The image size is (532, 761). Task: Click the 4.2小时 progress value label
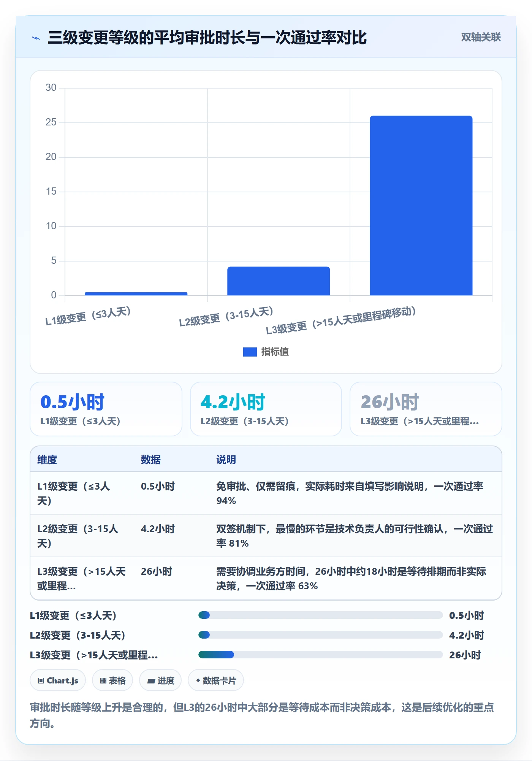(466, 635)
